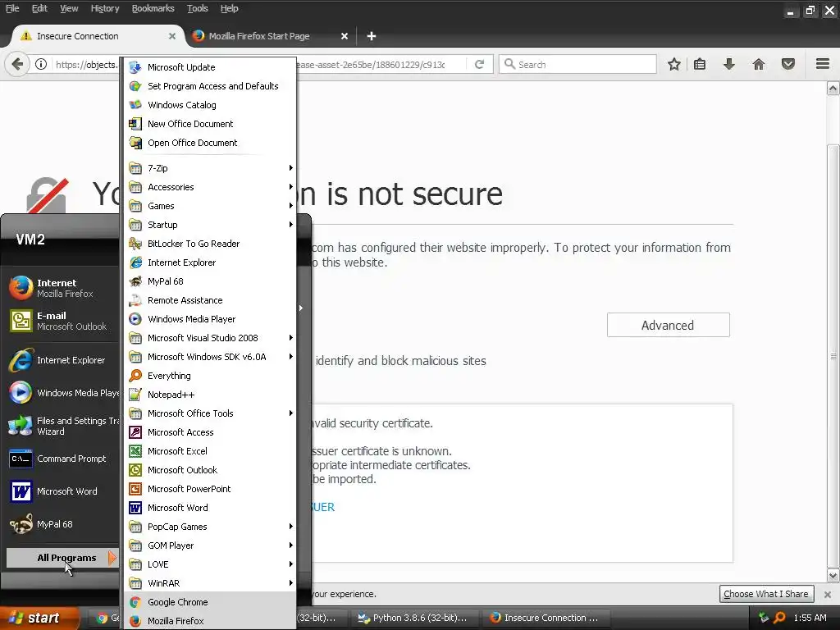This screenshot has width=840, height=630.
Task: Click the Advanced button
Action: point(668,325)
